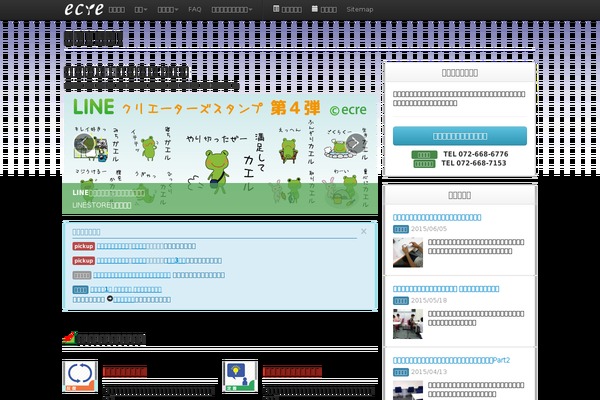Open the thumbnail of the 2015/04/13 post
This screenshot has width=600, height=400.
click(408, 390)
